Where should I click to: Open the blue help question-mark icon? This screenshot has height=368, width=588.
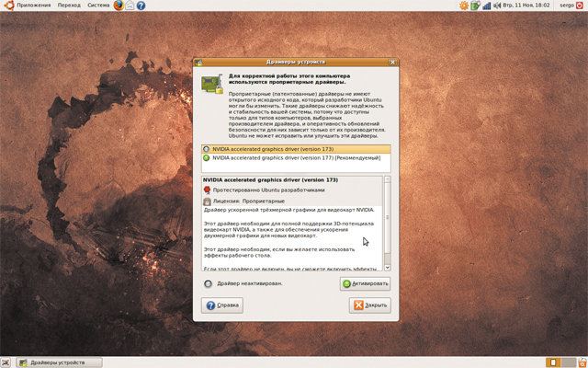coord(141,6)
